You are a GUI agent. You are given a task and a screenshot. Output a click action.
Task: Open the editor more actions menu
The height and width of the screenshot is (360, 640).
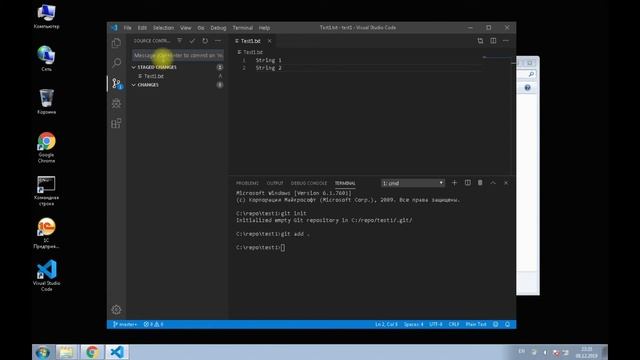tap(506, 41)
